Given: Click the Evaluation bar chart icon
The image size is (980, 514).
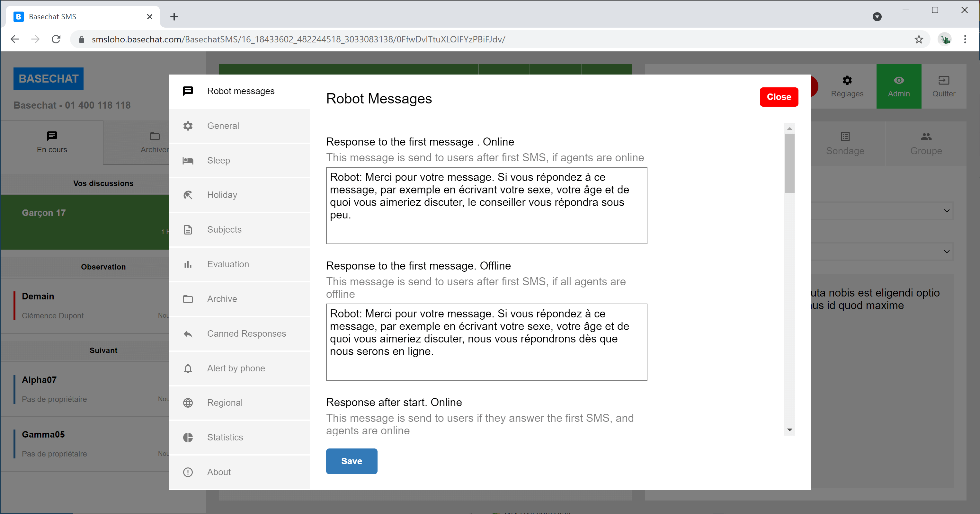Looking at the screenshot, I should [x=188, y=264].
